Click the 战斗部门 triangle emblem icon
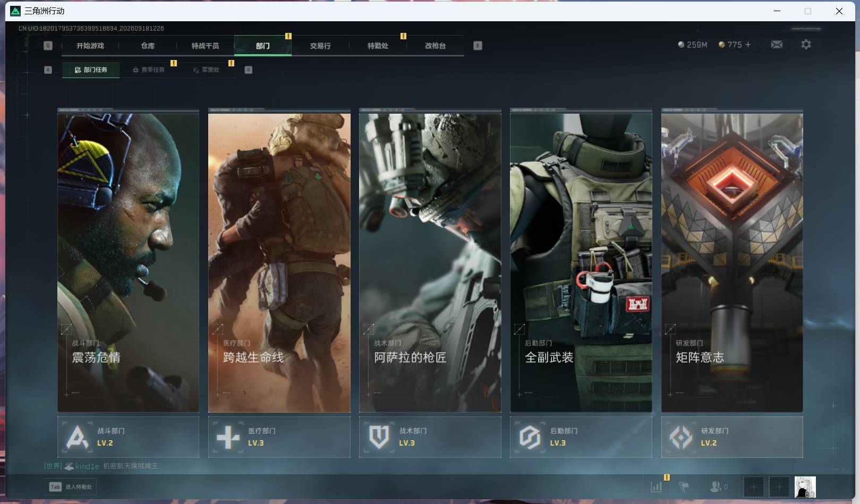The width and height of the screenshot is (860, 504). click(78, 437)
